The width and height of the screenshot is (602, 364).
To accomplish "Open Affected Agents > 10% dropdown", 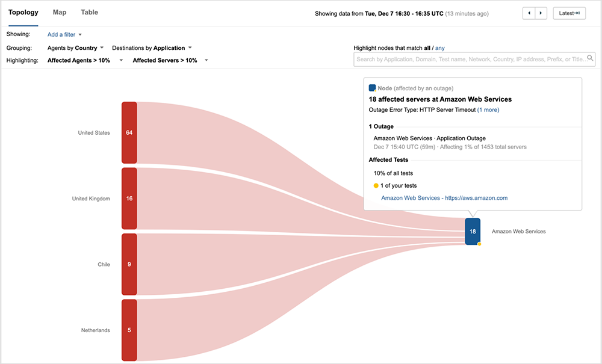I will point(85,60).
